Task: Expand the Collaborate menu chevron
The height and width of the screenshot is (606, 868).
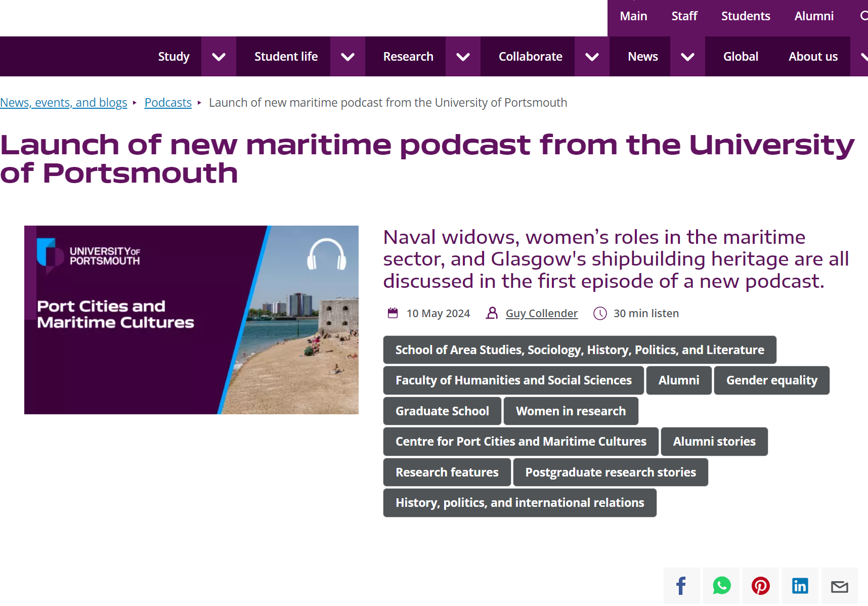Action: 592,57
